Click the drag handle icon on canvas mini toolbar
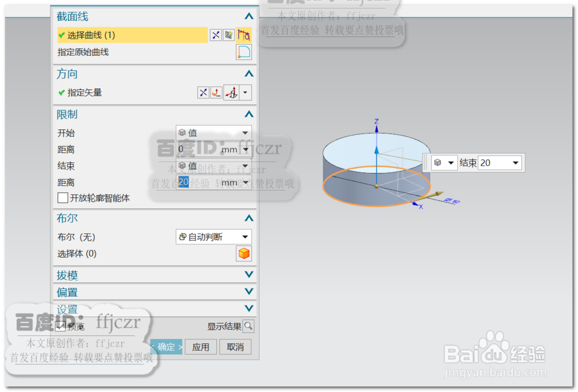The width and height of the screenshot is (578, 392). click(426, 162)
